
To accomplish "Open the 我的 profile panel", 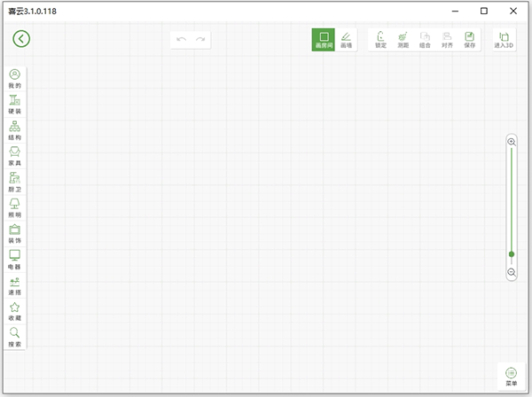I will pyautogui.click(x=14, y=79).
